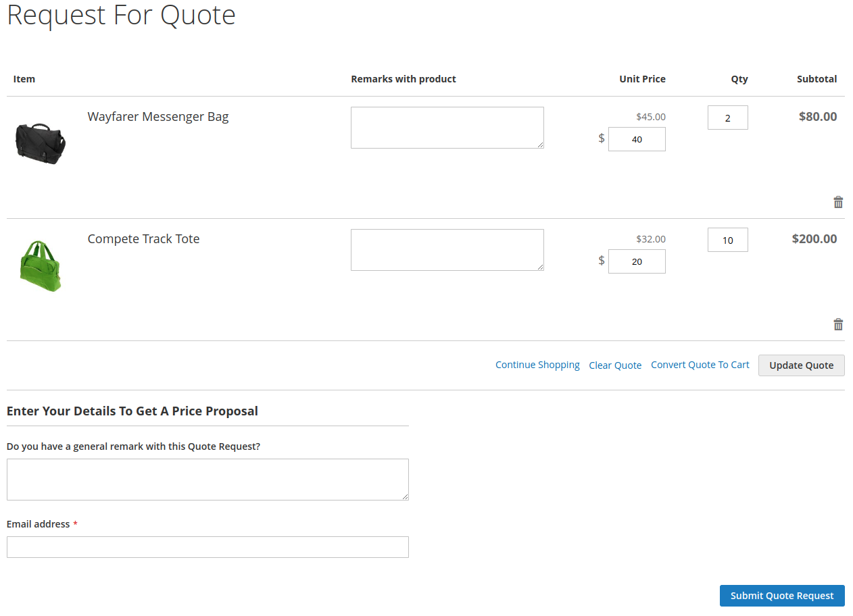Image resolution: width=853 pixels, height=616 pixels.
Task: Select the general remark question label
Action: [133, 446]
